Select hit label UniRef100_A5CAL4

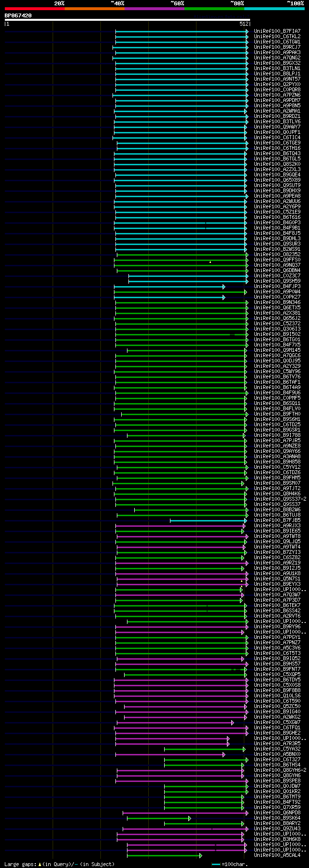pyautogui.click(x=277, y=855)
